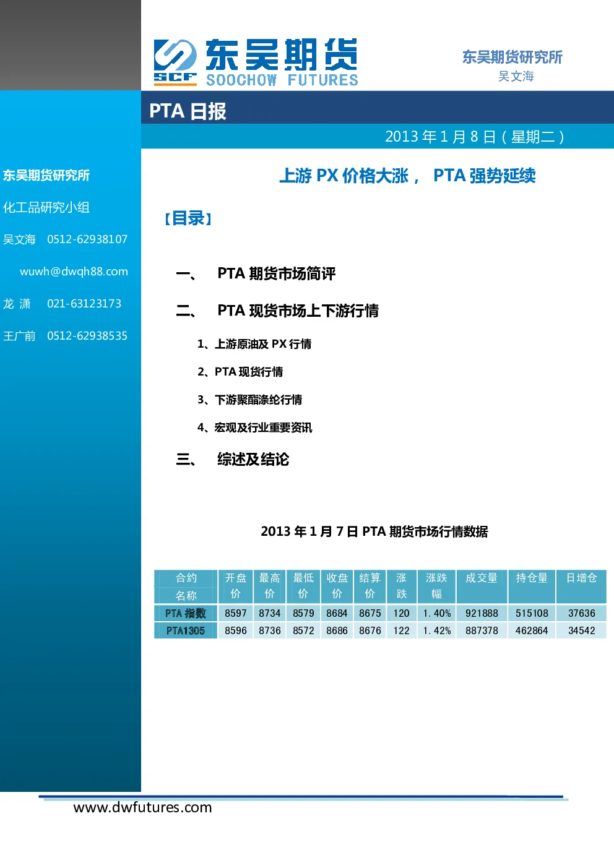Click sub-entry '1、上游原油及 PX 行情'

coord(254,344)
